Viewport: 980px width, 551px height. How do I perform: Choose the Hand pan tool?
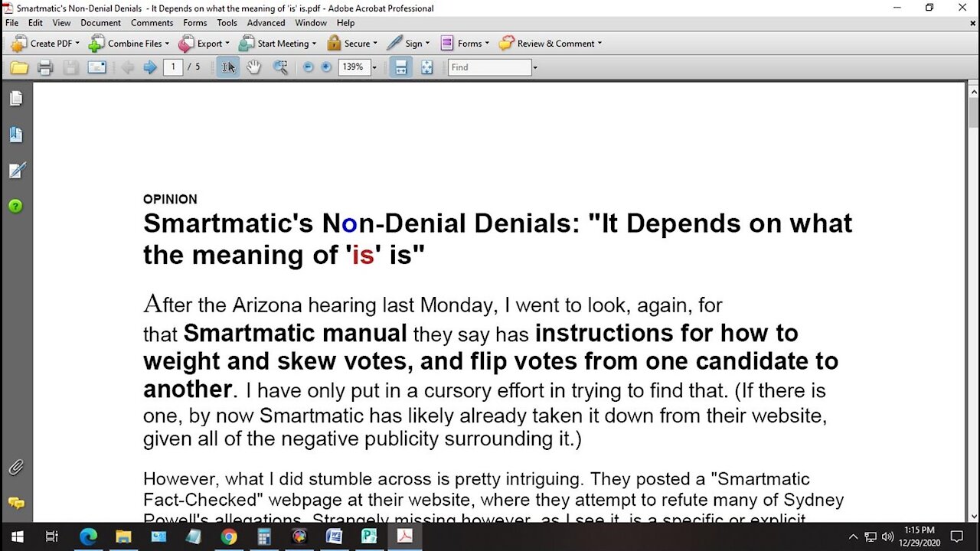point(253,67)
